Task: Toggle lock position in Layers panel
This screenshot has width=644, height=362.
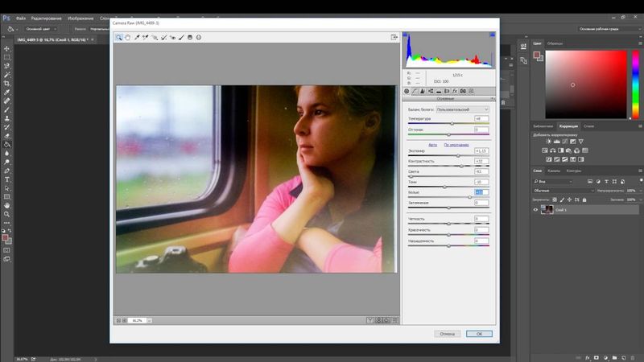Action: [569, 200]
